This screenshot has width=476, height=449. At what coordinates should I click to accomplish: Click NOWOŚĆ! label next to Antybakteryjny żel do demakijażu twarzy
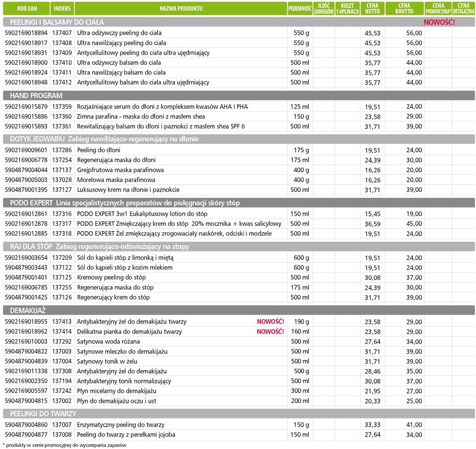(x=270, y=321)
